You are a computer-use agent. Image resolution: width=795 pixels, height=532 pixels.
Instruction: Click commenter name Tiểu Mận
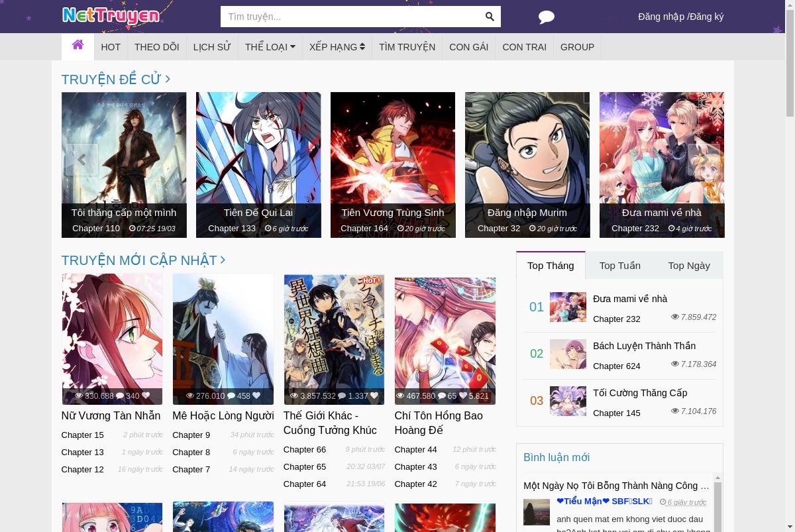click(x=605, y=502)
